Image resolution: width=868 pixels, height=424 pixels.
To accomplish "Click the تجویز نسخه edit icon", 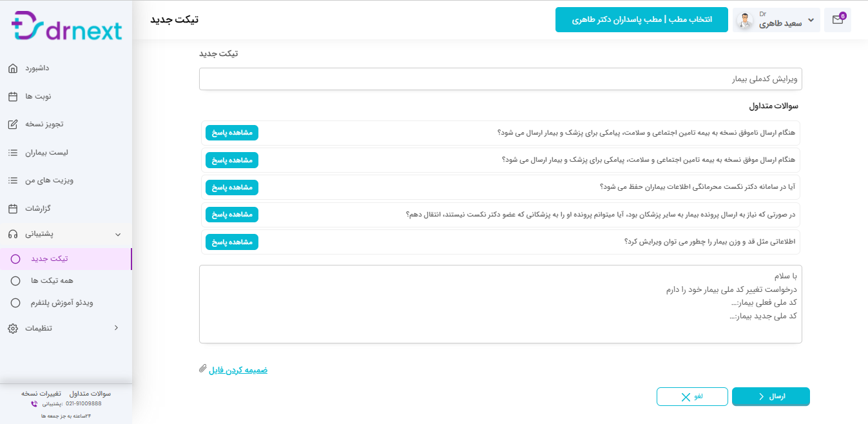I will coord(13,124).
